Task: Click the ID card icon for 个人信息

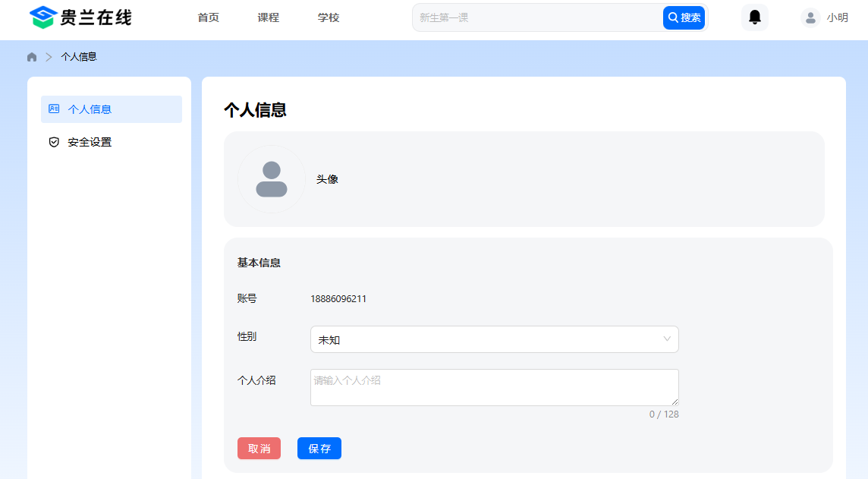Action: click(54, 109)
